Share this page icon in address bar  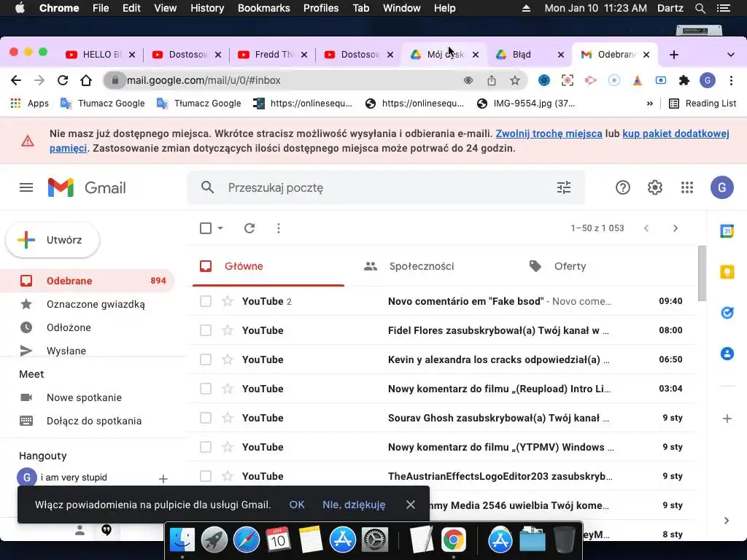click(492, 80)
